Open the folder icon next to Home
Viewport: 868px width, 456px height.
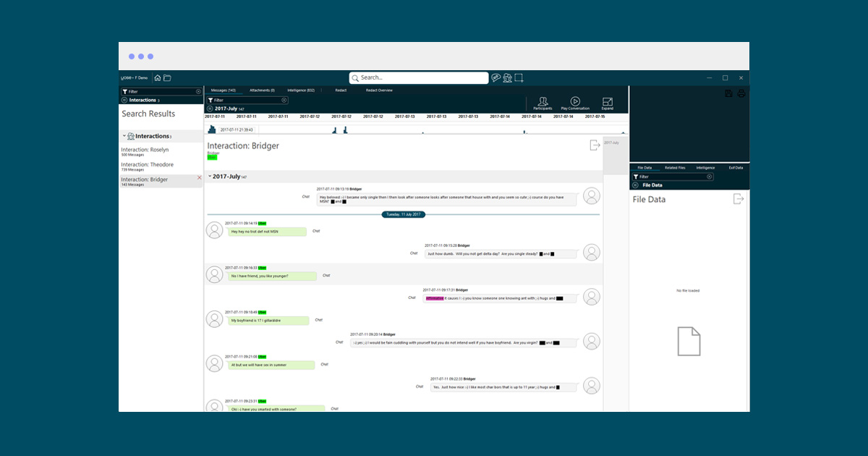coord(167,78)
